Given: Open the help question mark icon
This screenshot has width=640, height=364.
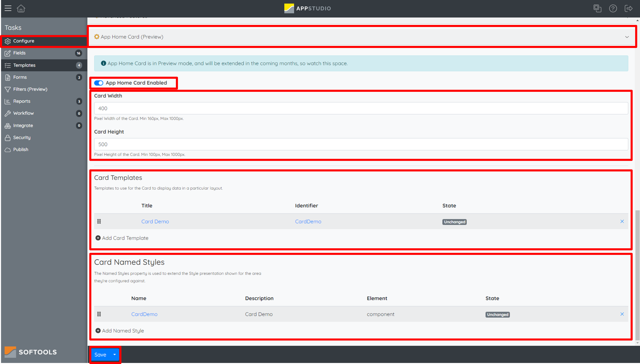Looking at the screenshot, I should pyautogui.click(x=613, y=9).
